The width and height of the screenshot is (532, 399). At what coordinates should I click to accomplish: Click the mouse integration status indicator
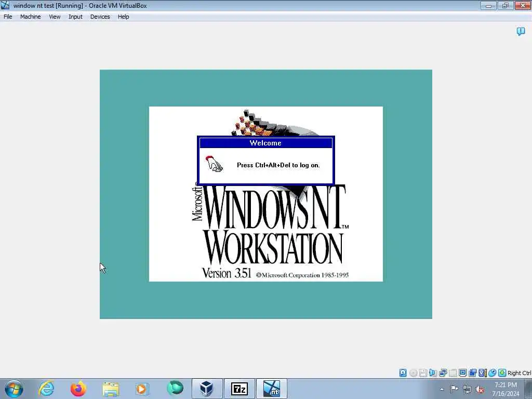click(x=493, y=373)
